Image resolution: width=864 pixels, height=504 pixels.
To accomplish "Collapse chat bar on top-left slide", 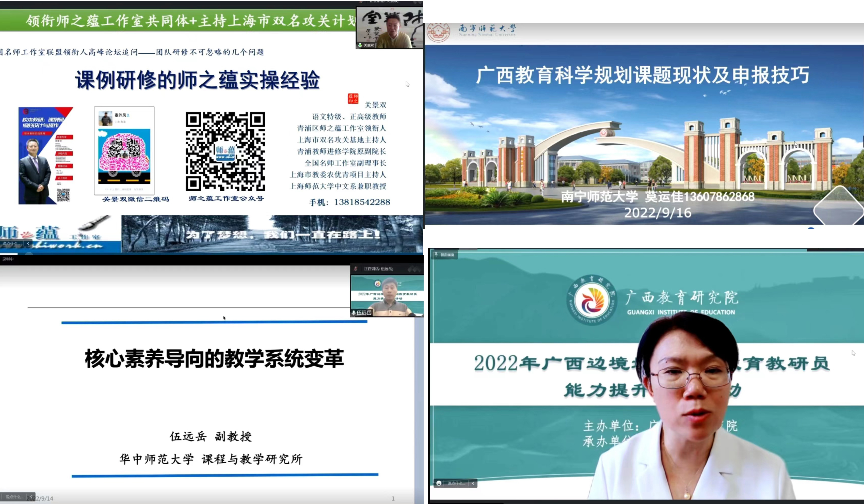I will (28, 243).
